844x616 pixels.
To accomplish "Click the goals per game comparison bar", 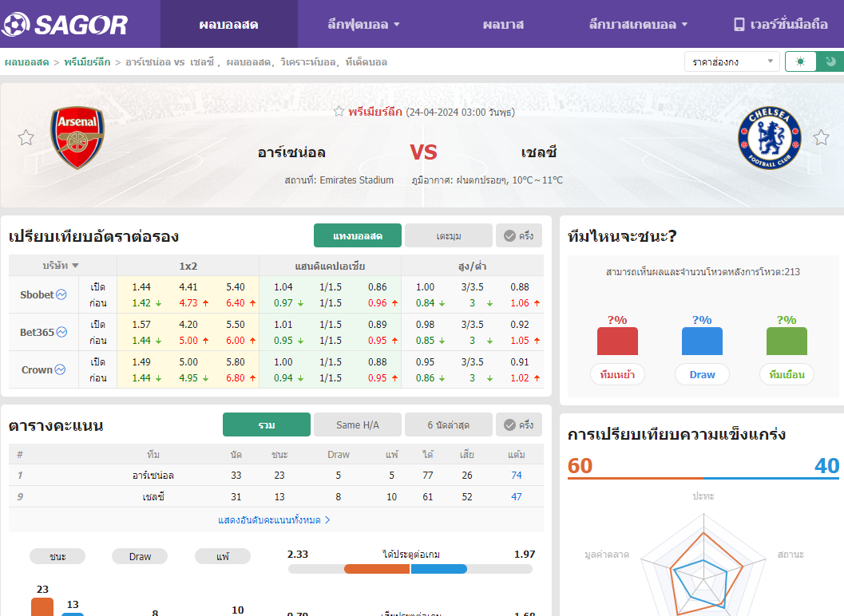I will 410,569.
